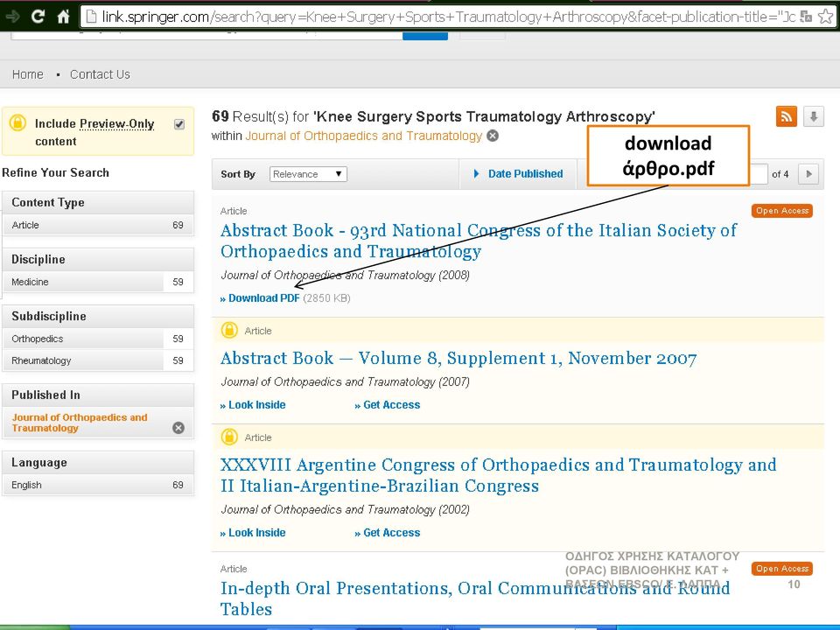This screenshot has width=840, height=630.
Task: Go to next results page arrow
Action: click(x=808, y=173)
